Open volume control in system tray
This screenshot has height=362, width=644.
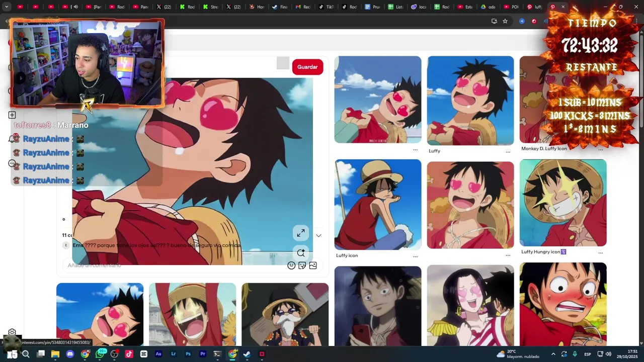point(608,354)
